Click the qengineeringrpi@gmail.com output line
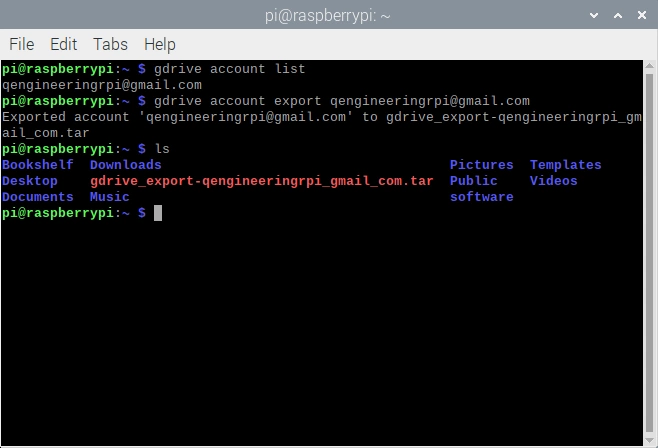 tap(102, 85)
